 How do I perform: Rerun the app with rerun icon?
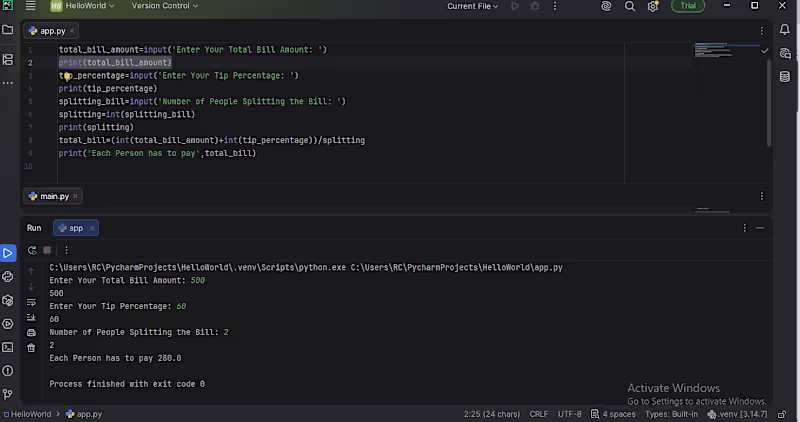32,250
